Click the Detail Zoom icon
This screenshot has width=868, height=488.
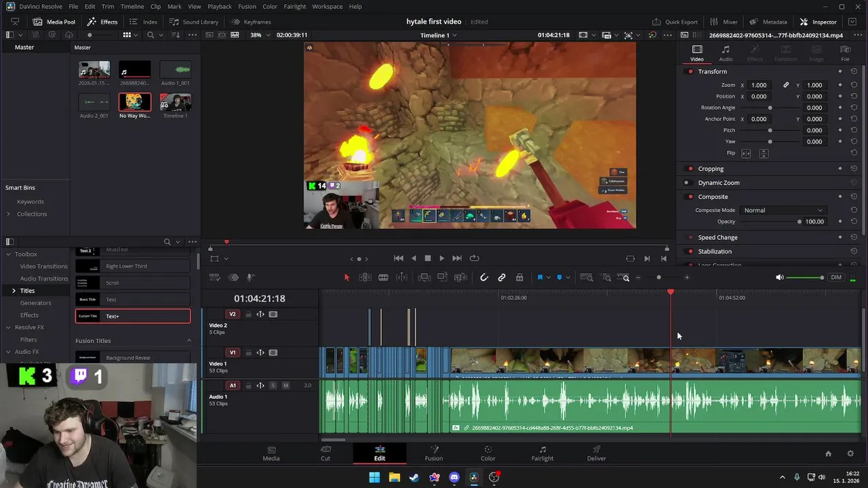[606, 277]
